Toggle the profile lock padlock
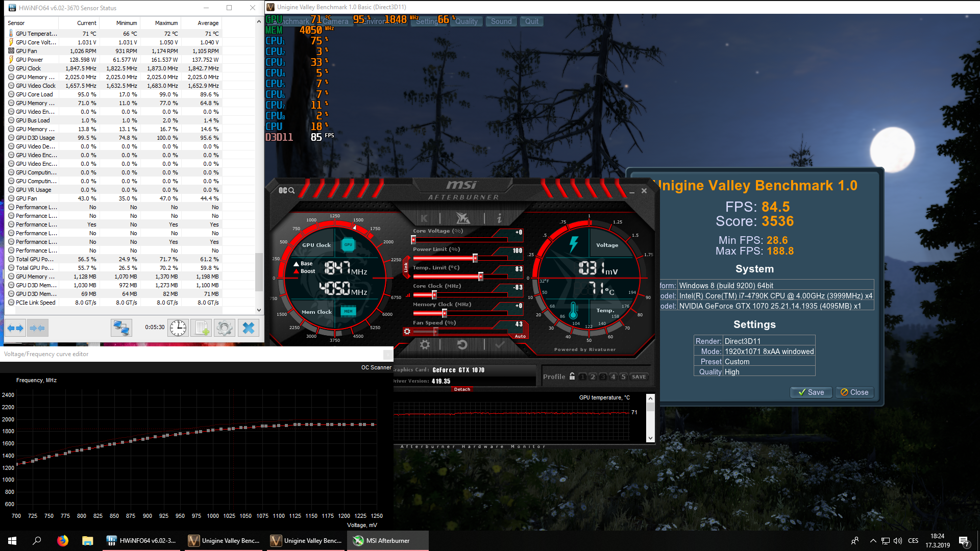980x551 pixels. (572, 377)
